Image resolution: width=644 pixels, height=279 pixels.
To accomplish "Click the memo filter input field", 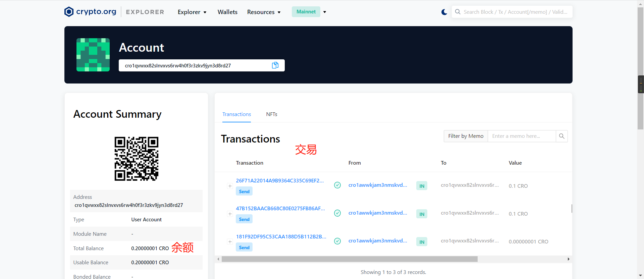I will (x=521, y=136).
